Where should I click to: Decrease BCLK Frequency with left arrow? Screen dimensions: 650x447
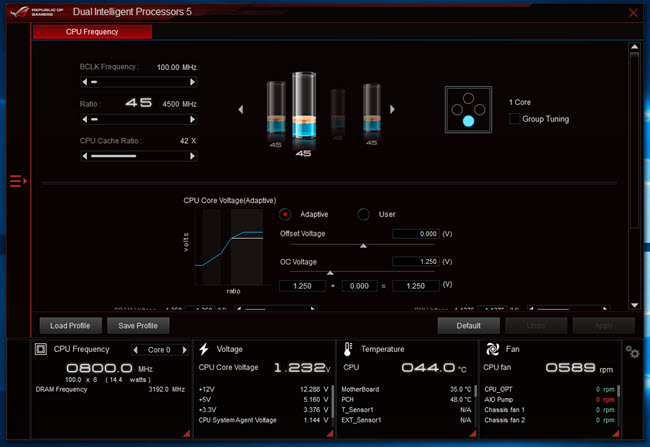(85, 82)
